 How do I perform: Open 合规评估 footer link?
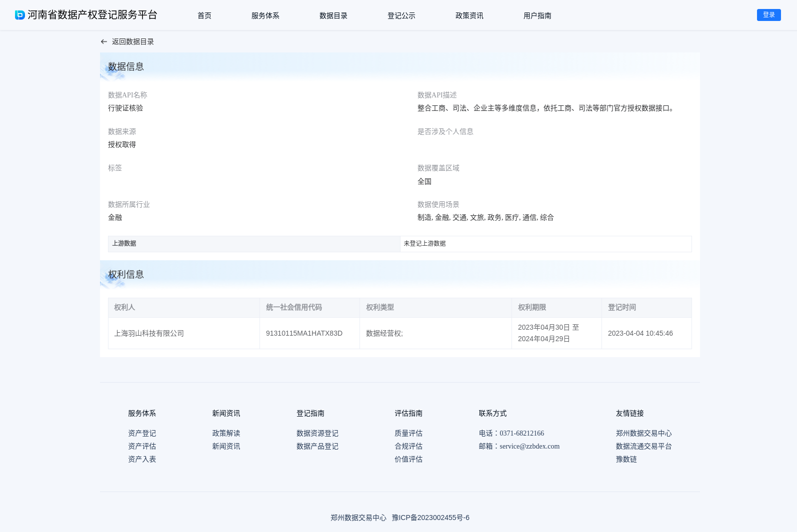(408, 446)
